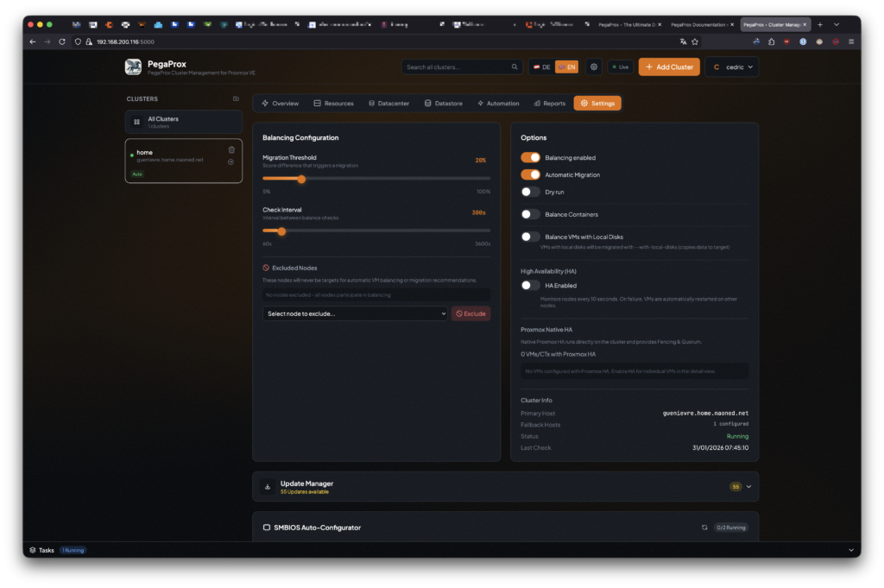Open settings gear icon in top header
884x588 pixels.
tap(594, 66)
